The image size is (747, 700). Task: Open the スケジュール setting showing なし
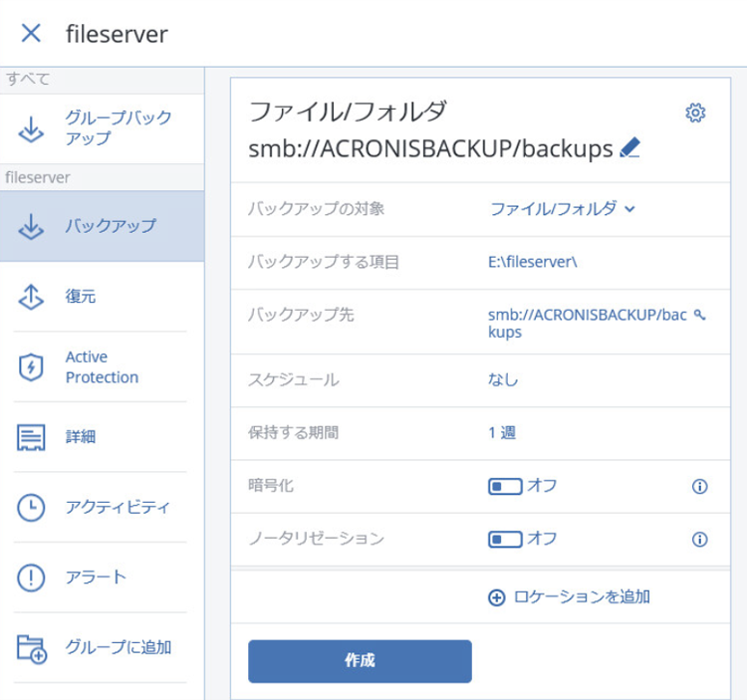coord(503,379)
